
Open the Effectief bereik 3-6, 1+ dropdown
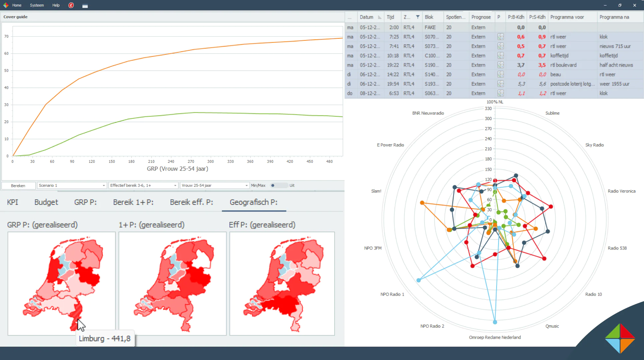pos(143,186)
